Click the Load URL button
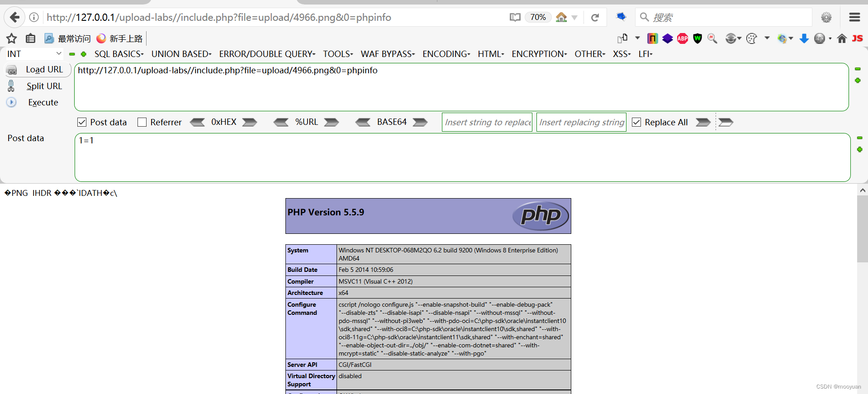 (38, 70)
